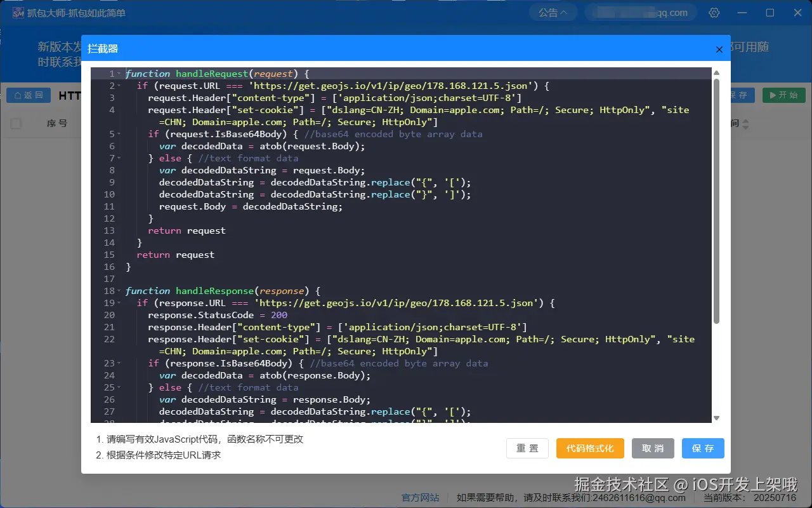Fold the IsBase64Body block at line 5
812x508 pixels.
119,134
